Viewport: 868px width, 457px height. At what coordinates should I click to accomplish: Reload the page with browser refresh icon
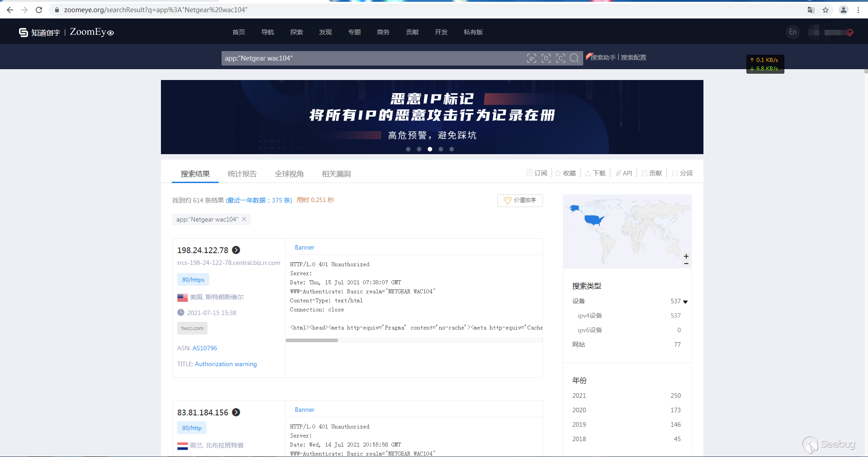(39, 10)
